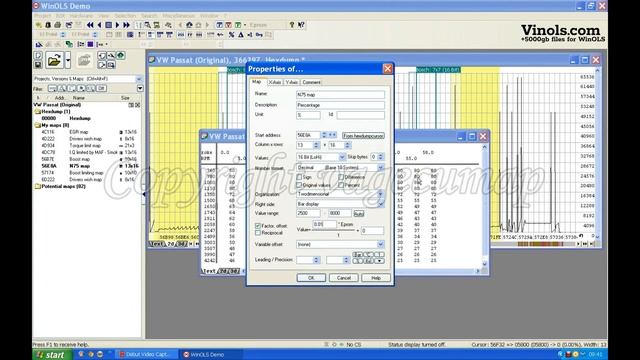Click the Auto value range button
The image size is (640, 360).
point(358,214)
